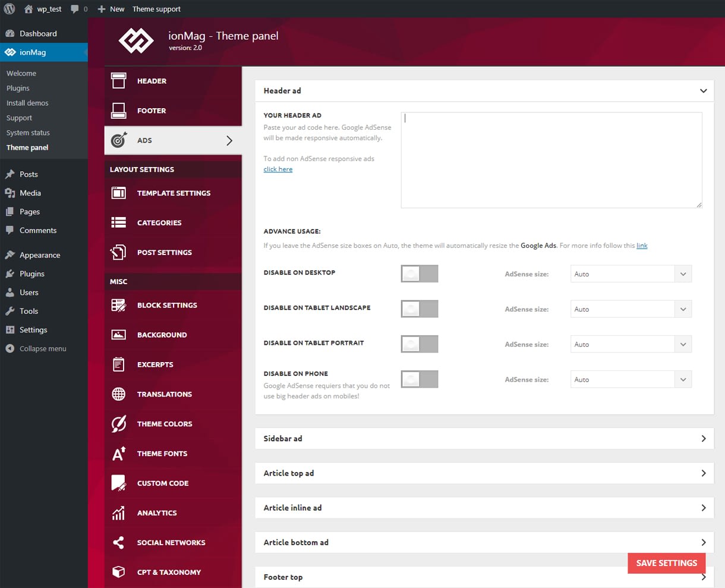Open AdSense size dropdown for desktop

click(x=631, y=274)
